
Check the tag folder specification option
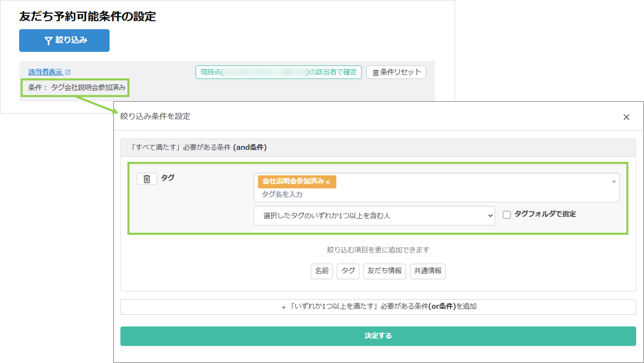507,215
